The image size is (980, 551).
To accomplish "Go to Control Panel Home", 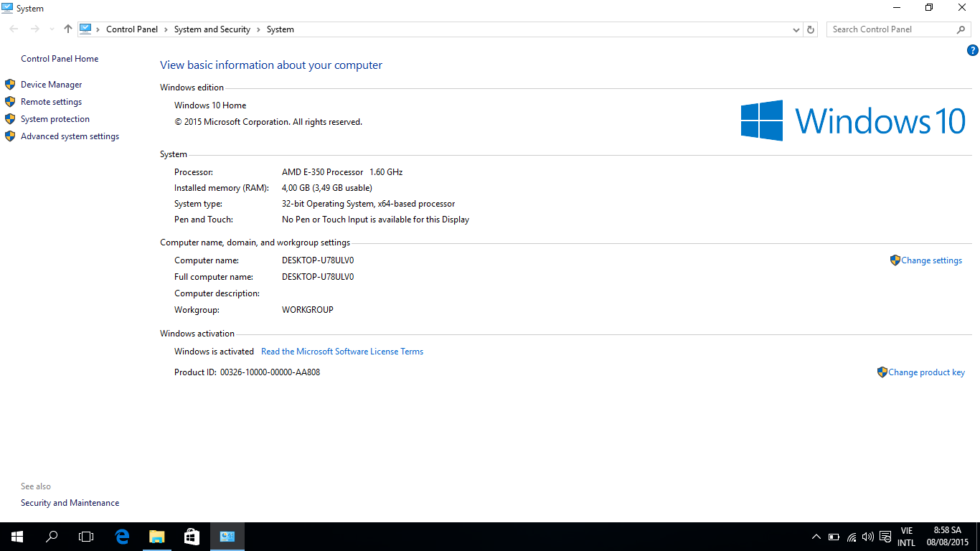I will pos(60,59).
